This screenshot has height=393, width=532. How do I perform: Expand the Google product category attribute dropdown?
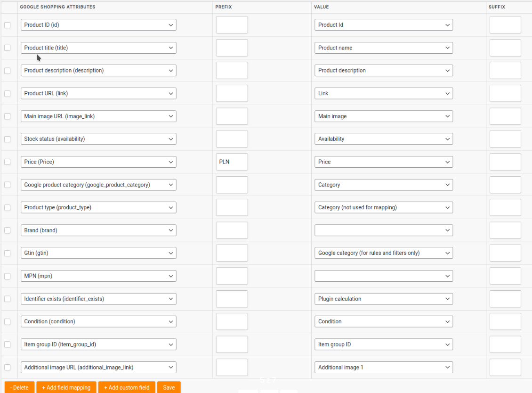98,185
